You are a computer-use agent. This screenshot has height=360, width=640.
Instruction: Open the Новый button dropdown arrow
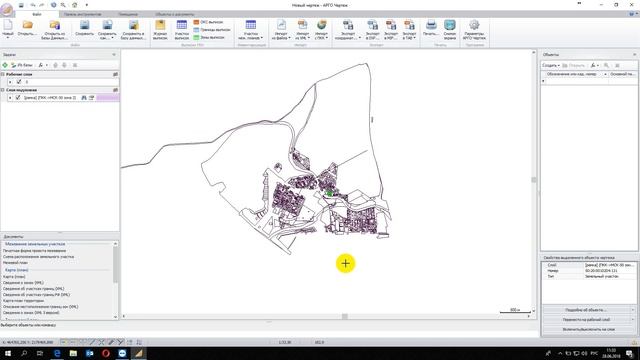8,38
